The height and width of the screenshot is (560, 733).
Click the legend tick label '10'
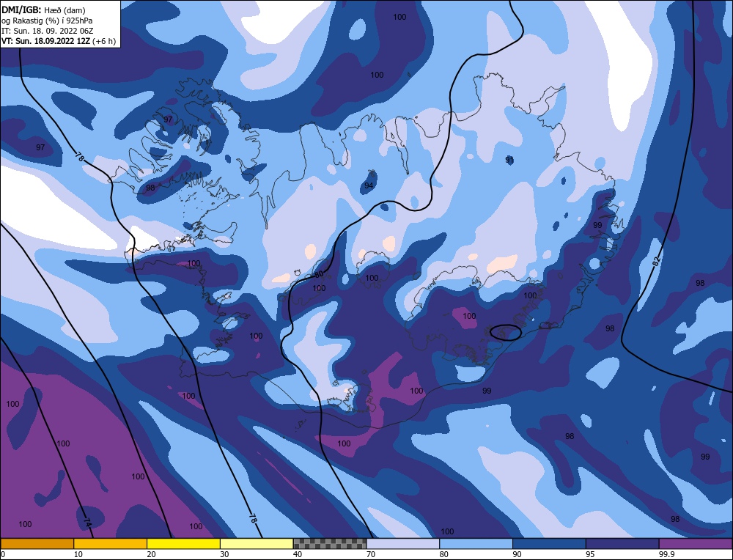point(78,554)
